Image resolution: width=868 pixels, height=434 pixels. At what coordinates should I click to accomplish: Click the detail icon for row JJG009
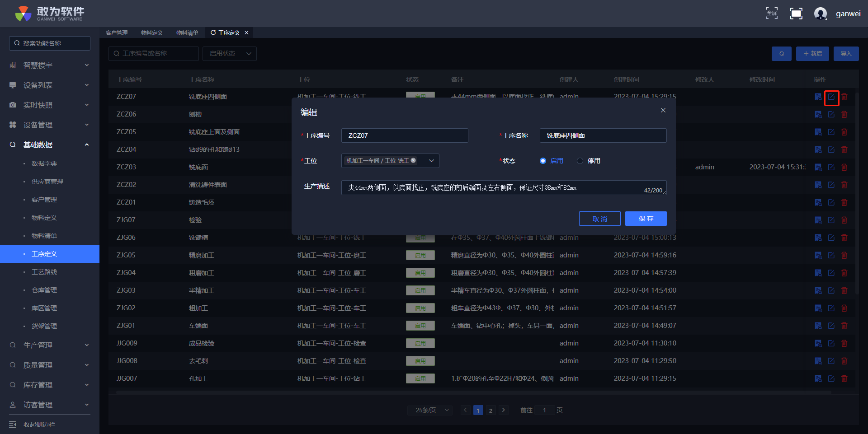click(x=818, y=343)
